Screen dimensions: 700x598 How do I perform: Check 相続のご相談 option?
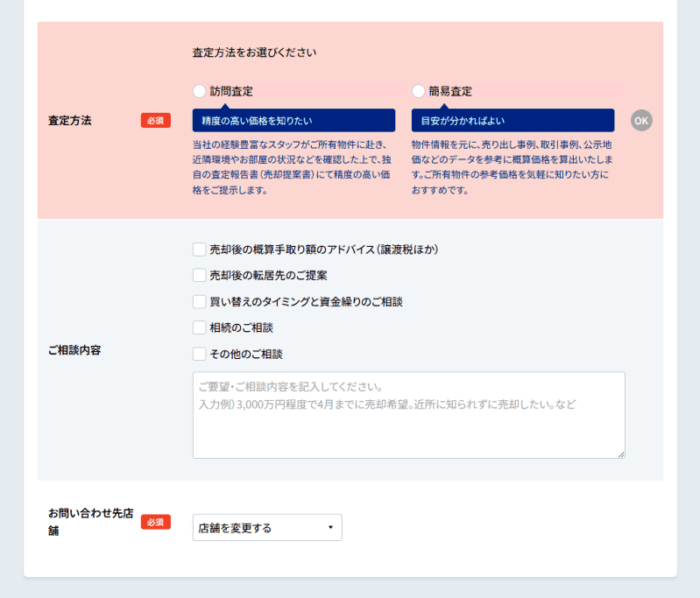click(x=199, y=328)
